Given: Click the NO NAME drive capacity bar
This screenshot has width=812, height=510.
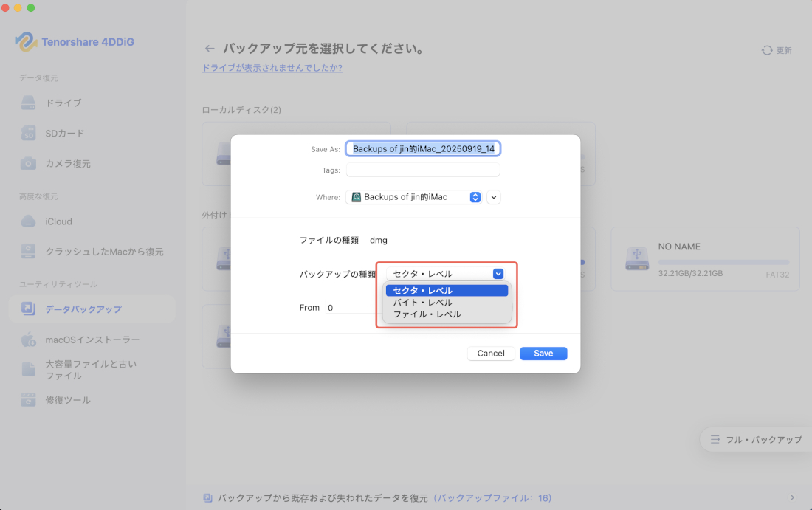Looking at the screenshot, I should coord(723,261).
